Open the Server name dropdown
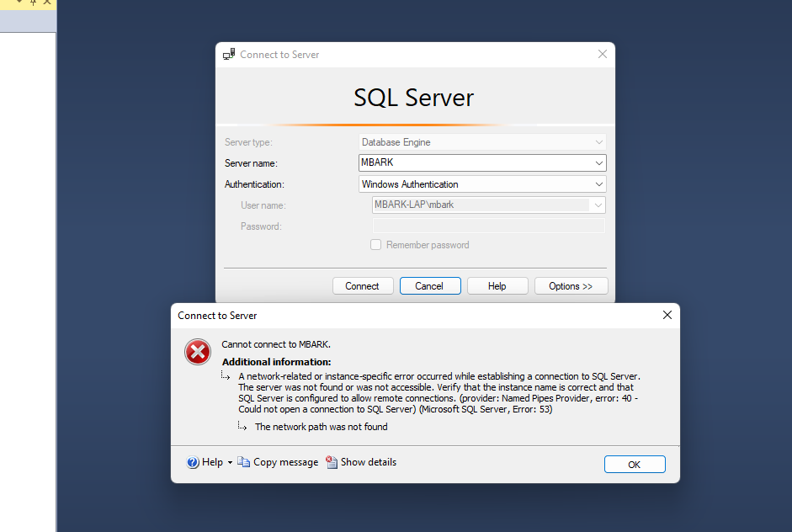The image size is (792, 532). 599,163
